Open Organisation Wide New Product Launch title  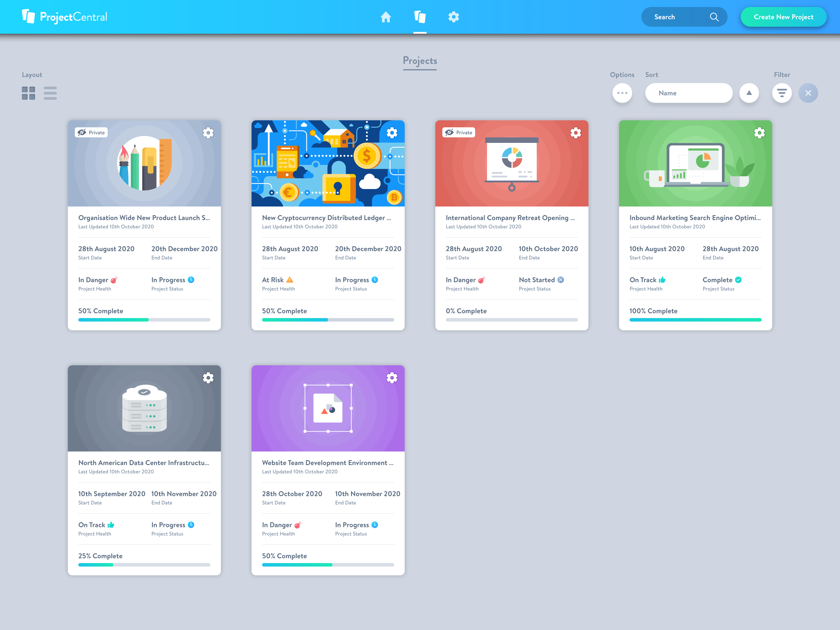click(144, 218)
